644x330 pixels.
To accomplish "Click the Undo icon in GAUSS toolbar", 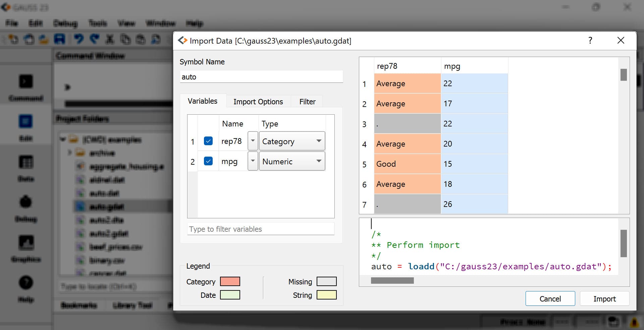I will click(79, 39).
